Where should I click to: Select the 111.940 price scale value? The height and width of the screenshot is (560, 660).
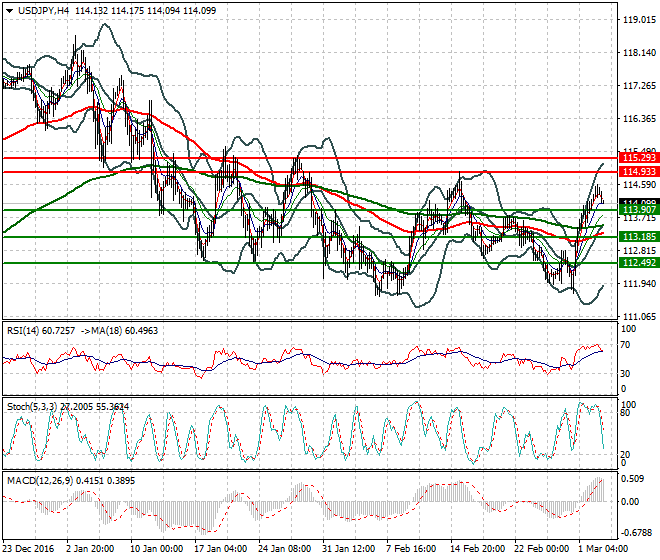click(639, 284)
